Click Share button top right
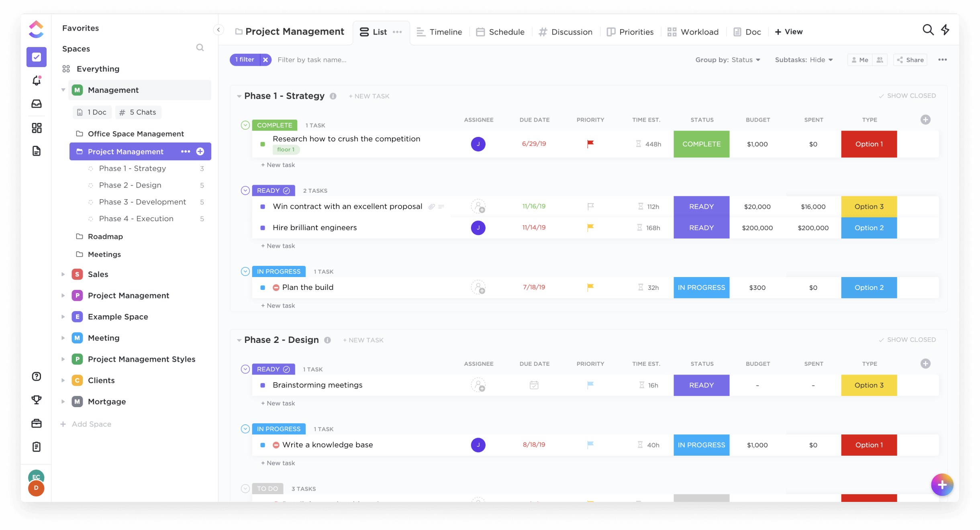The width and height of the screenshot is (980, 530). tap(910, 59)
